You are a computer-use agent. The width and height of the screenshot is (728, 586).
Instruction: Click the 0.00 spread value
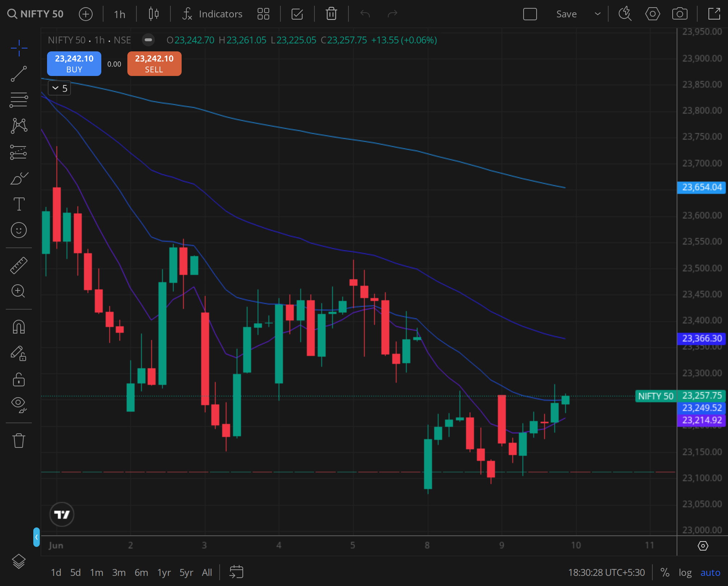114,64
